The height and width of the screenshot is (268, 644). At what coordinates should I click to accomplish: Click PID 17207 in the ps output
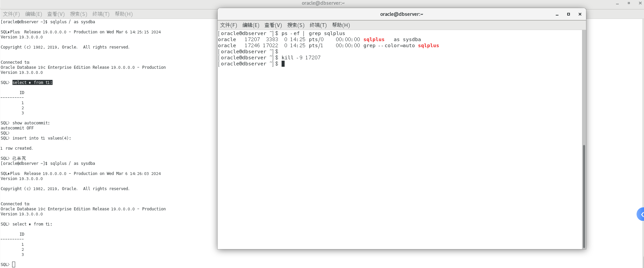[252, 39]
